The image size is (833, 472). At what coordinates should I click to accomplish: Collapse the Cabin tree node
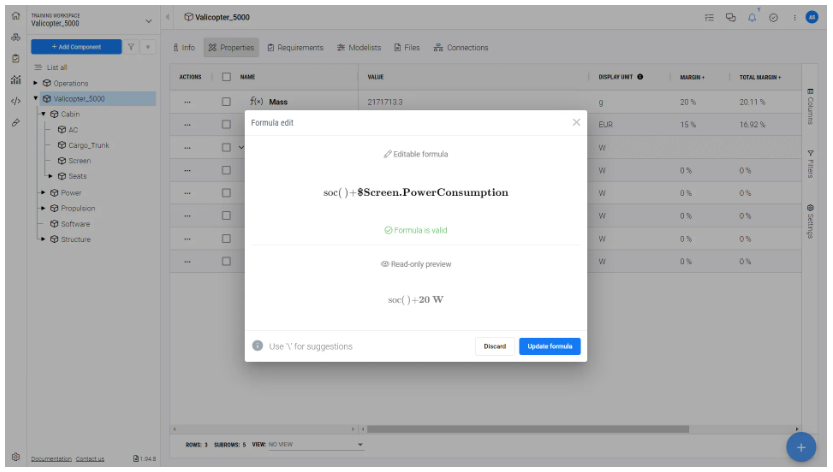(x=44, y=114)
